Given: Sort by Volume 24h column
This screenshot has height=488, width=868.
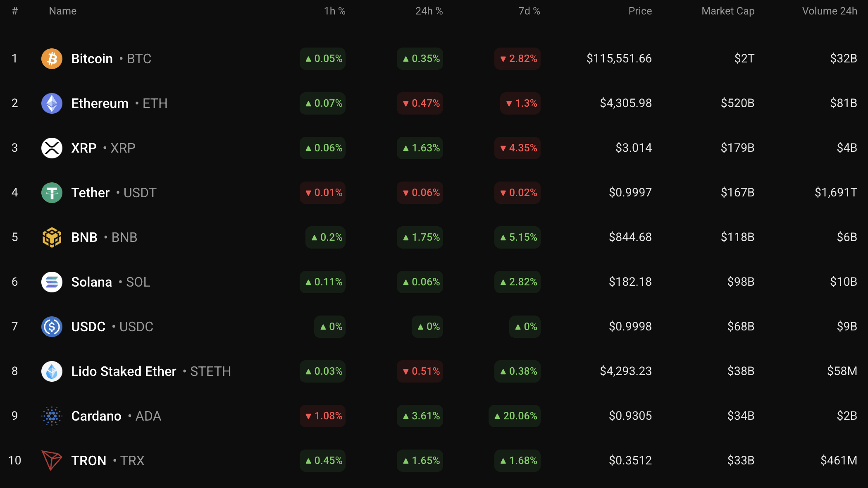Looking at the screenshot, I should tap(829, 11).
